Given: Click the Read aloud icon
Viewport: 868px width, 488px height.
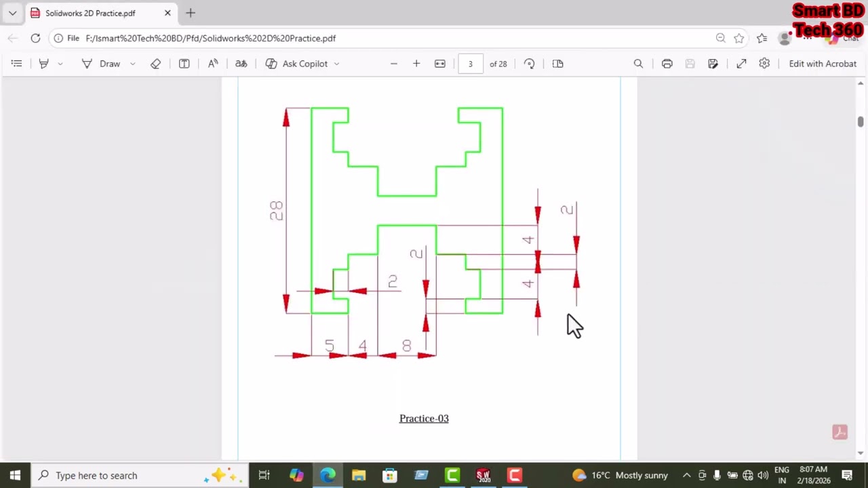Looking at the screenshot, I should (213, 64).
